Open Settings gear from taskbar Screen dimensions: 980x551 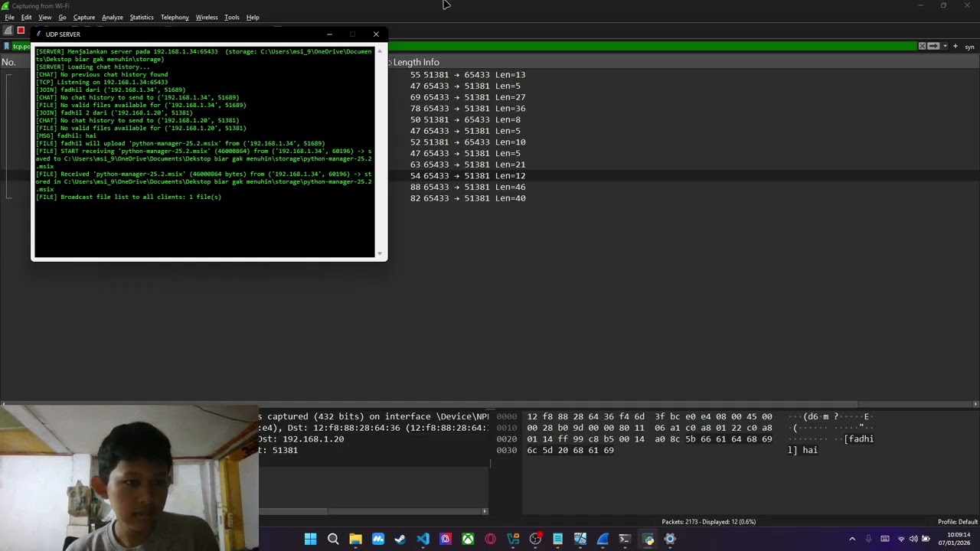(670, 539)
